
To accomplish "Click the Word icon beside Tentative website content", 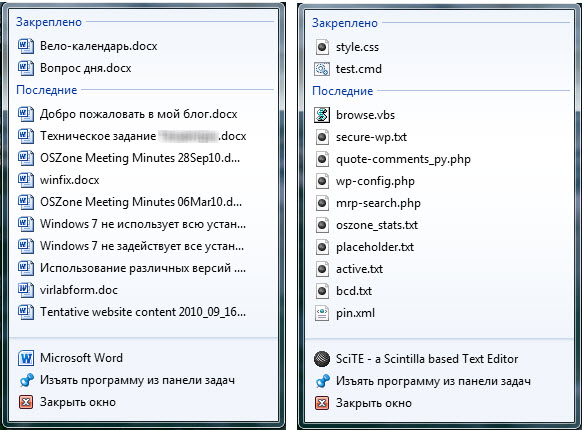I will [x=26, y=312].
